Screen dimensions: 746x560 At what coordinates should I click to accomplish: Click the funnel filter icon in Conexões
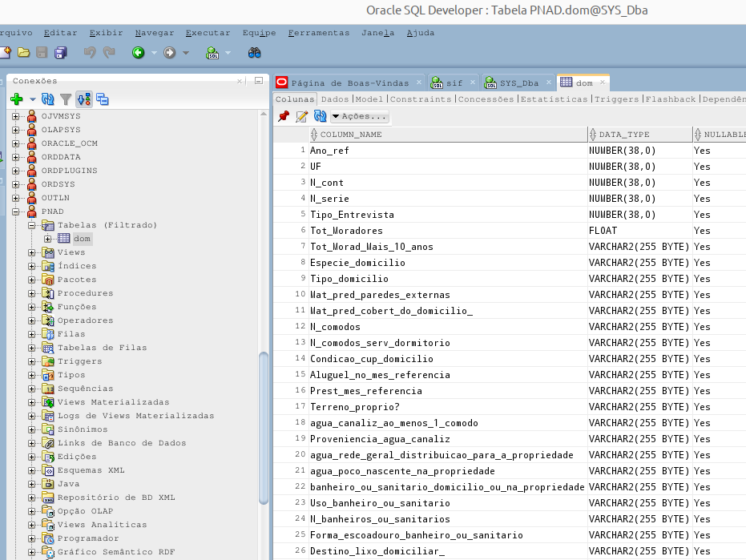click(x=66, y=99)
